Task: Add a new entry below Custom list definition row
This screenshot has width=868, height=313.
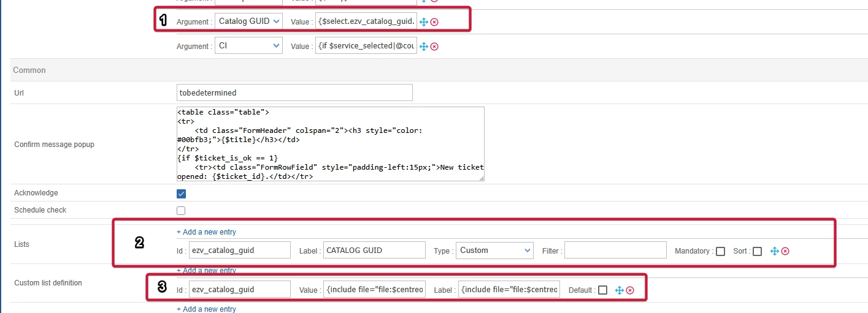Action: (x=206, y=309)
